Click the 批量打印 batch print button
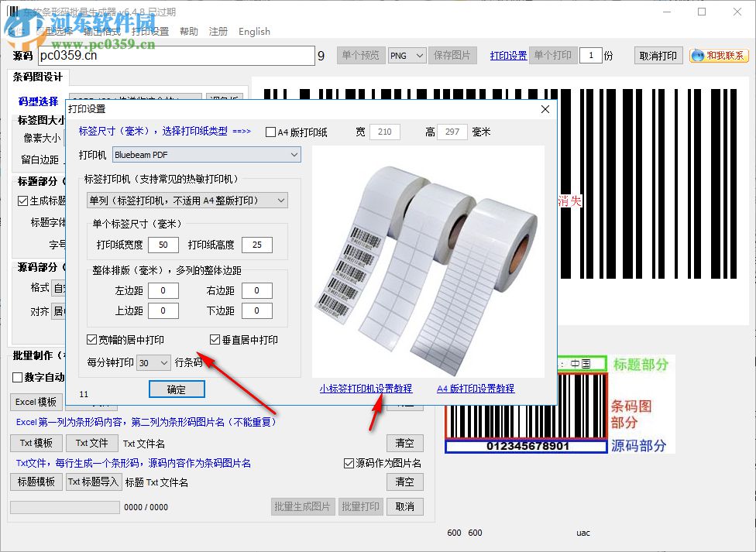The height and width of the screenshot is (552, 756). (361, 506)
